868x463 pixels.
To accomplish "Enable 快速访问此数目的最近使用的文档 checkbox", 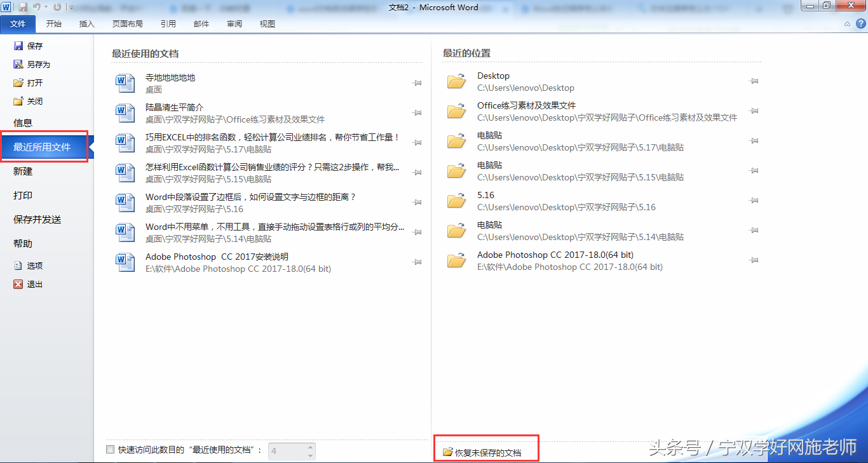I will 111,449.
